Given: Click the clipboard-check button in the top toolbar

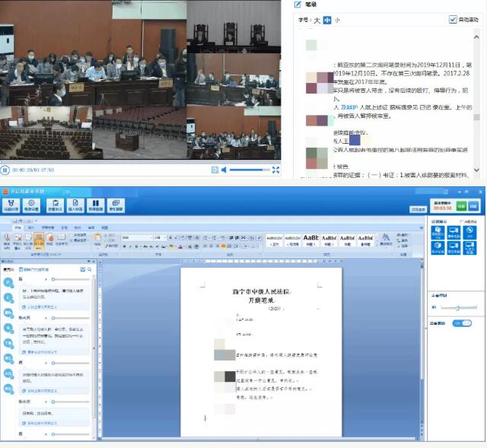Looking at the screenshot, I should coord(55,205).
